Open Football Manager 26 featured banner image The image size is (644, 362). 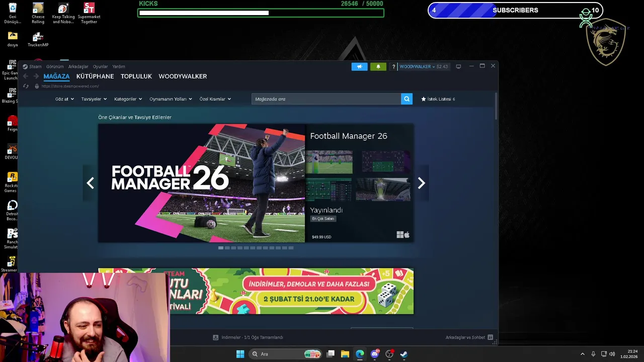click(x=201, y=183)
